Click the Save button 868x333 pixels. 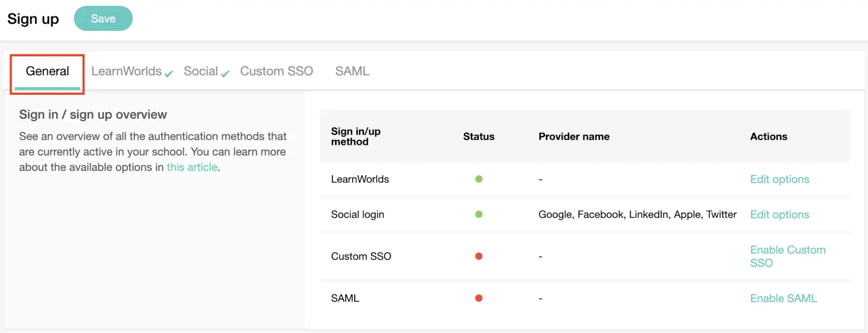[x=103, y=18]
